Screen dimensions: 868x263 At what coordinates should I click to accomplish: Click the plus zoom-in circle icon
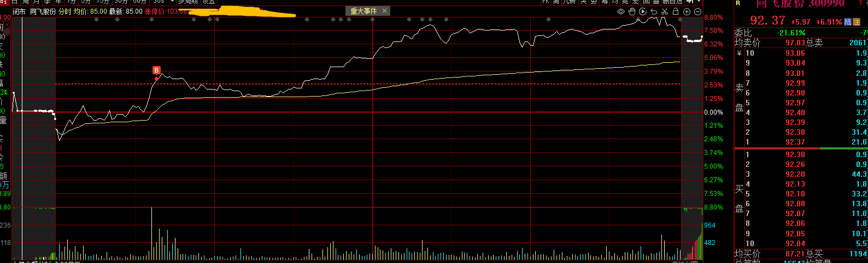[x=687, y=11]
